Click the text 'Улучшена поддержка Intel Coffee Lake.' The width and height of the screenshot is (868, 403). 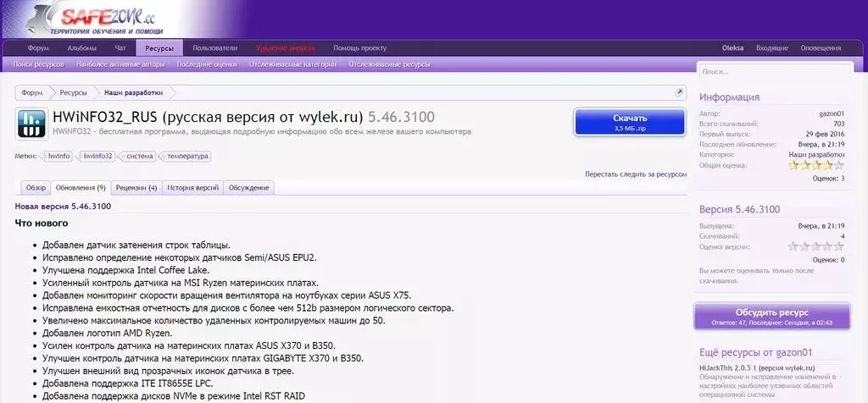126,270
